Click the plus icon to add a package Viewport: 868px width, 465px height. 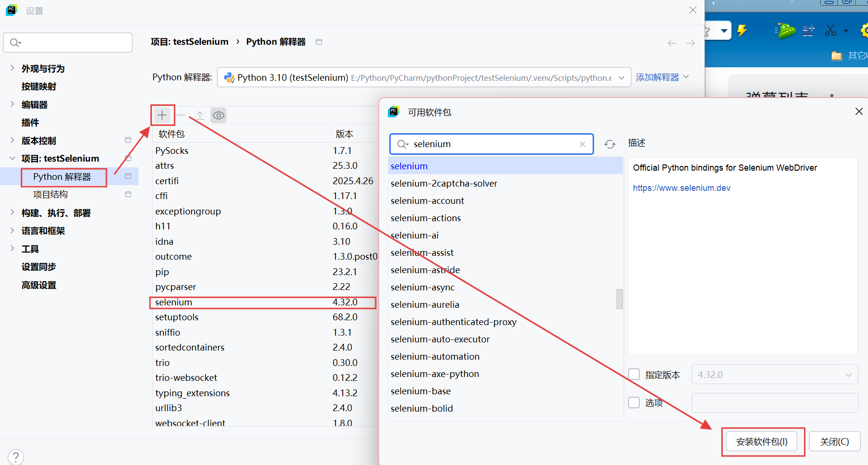tap(162, 115)
